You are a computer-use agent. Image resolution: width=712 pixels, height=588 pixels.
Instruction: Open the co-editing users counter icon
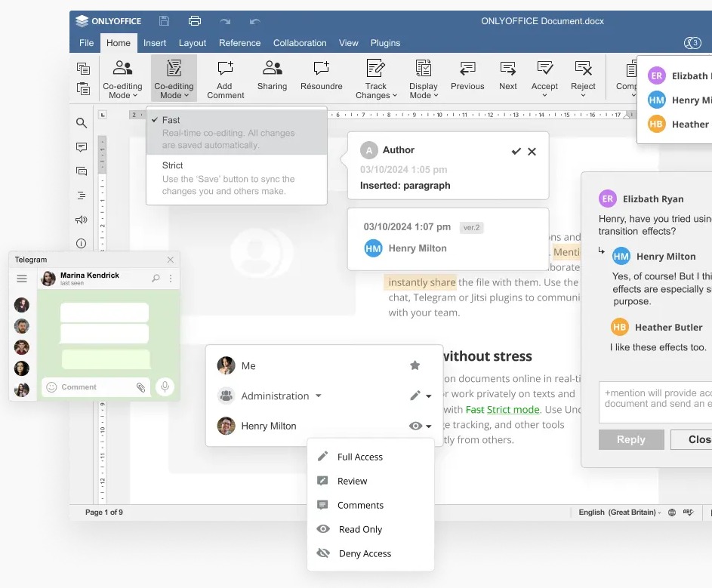point(692,43)
